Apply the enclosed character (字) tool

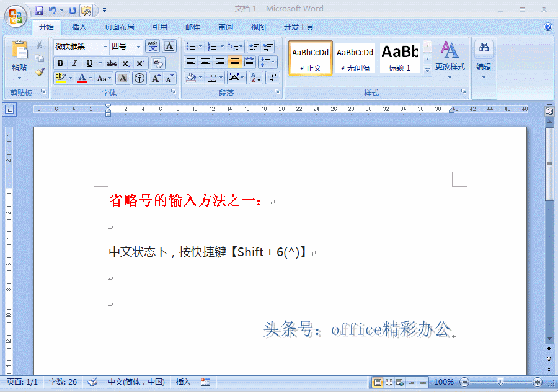[x=139, y=78]
